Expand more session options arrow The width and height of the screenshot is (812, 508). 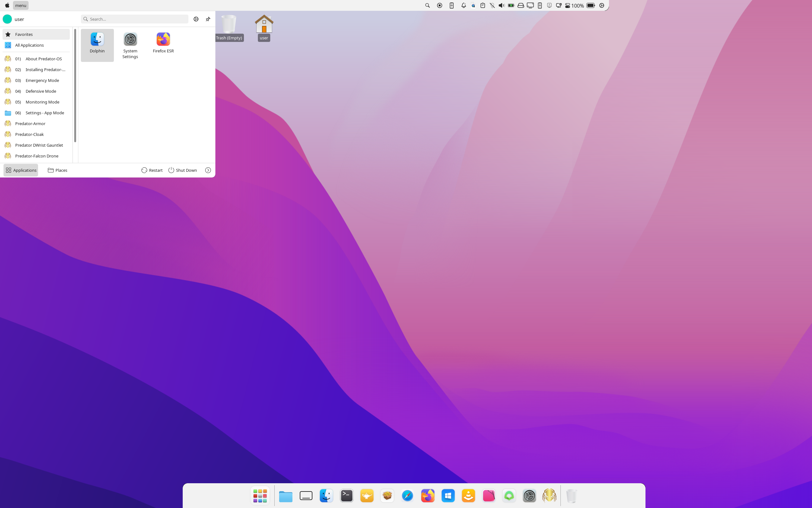208,170
